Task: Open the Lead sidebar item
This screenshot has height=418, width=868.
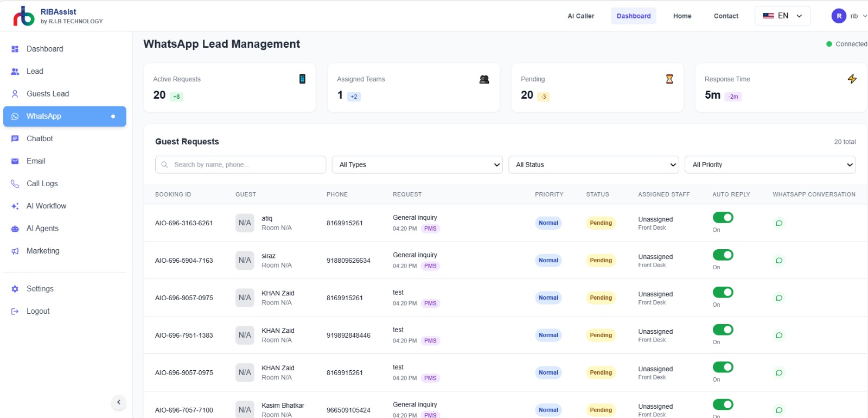Action: tap(65, 71)
